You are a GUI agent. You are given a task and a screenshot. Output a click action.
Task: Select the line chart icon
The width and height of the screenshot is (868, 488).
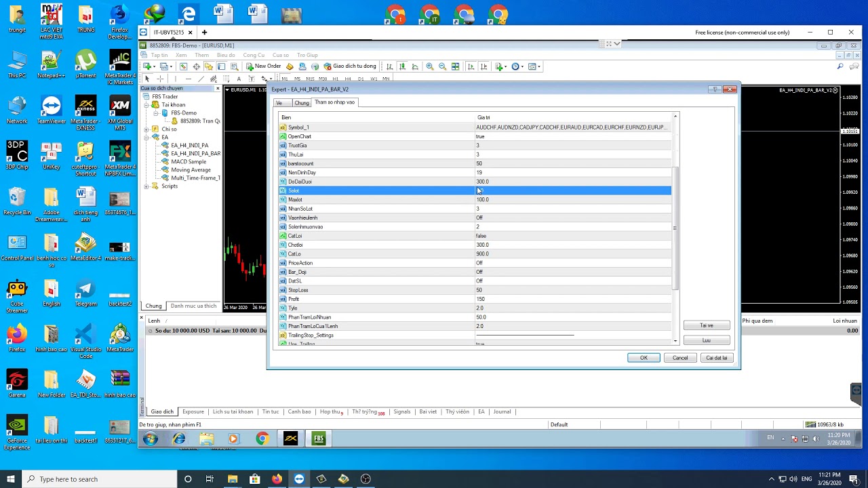[x=415, y=66]
